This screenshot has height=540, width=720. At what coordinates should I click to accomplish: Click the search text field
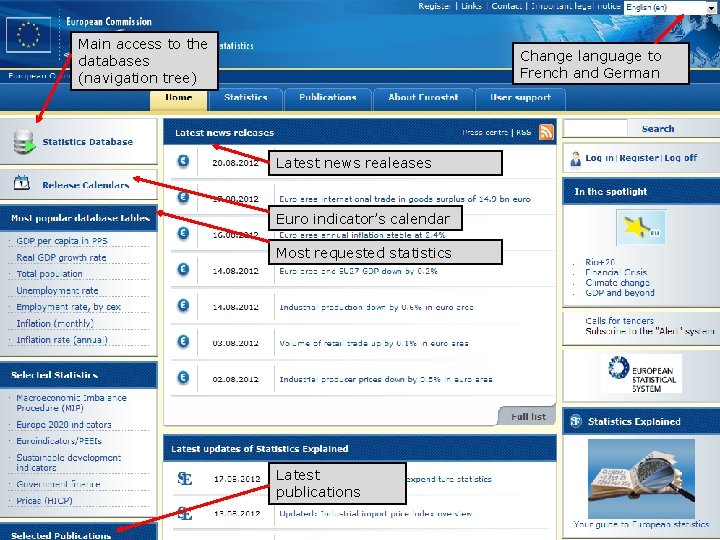coord(595,128)
